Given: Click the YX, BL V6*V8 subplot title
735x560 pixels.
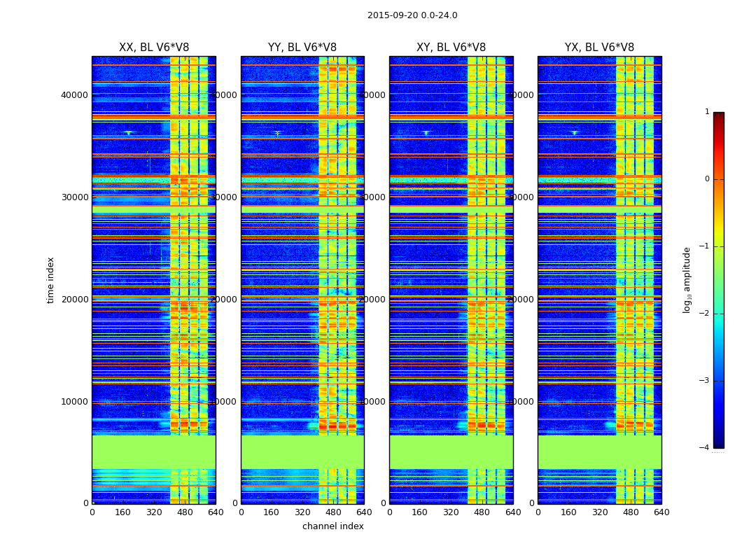Looking at the screenshot, I should pyautogui.click(x=599, y=48).
